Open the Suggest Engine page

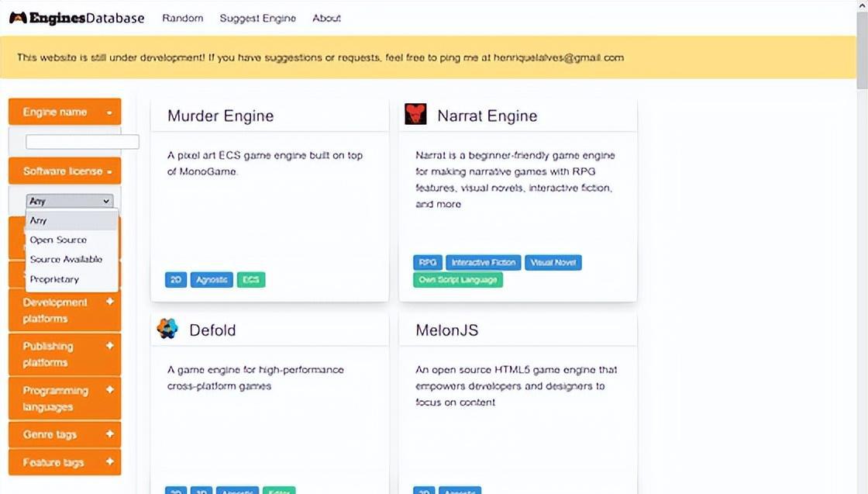pyautogui.click(x=257, y=19)
